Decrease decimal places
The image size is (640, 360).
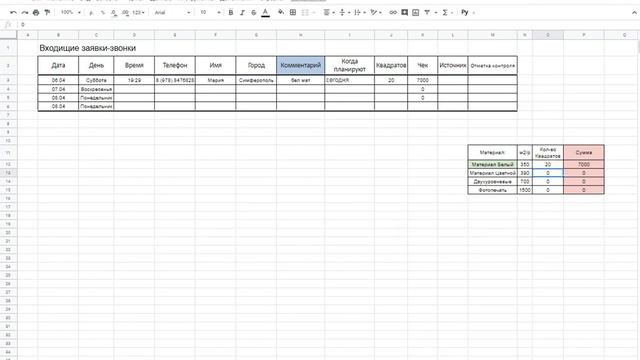(114, 13)
